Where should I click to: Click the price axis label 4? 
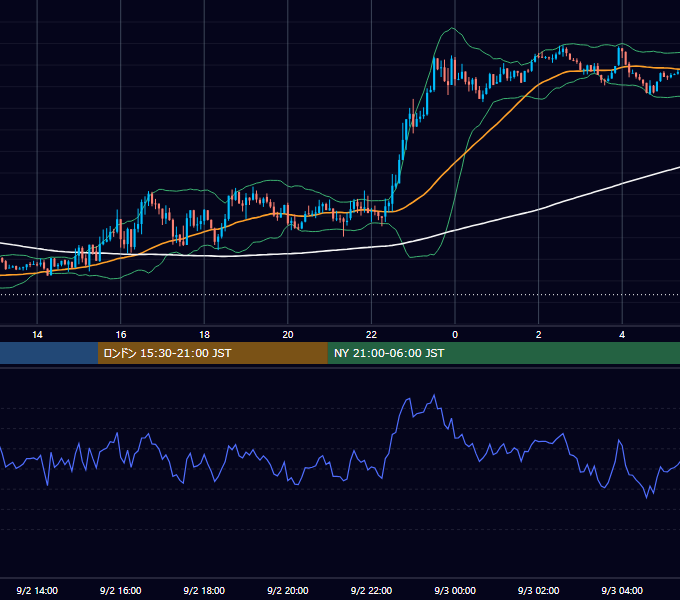[x=622, y=335]
